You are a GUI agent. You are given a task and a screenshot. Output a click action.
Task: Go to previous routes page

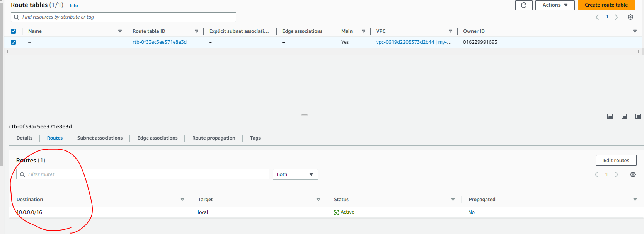(x=596, y=174)
